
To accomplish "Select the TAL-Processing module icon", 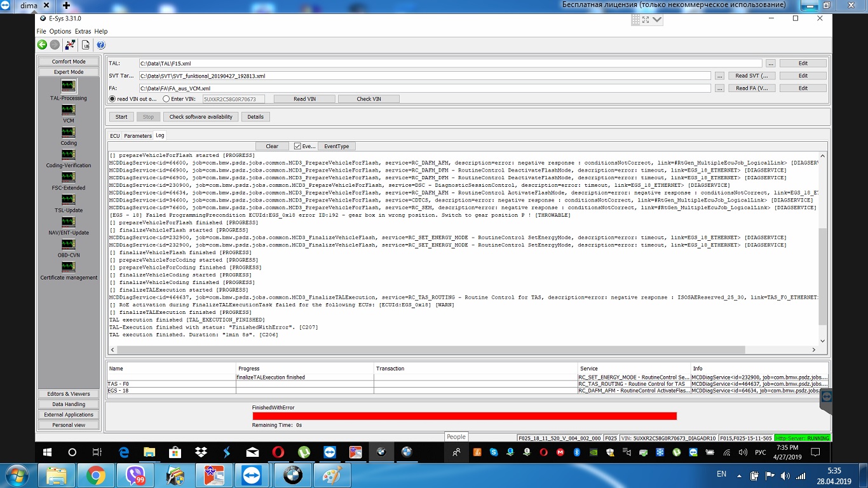I will click(x=69, y=86).
